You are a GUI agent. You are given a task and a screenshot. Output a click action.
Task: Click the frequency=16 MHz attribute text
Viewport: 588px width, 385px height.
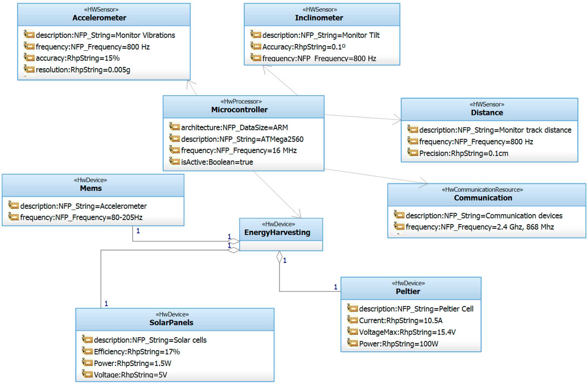pos(239,151)
